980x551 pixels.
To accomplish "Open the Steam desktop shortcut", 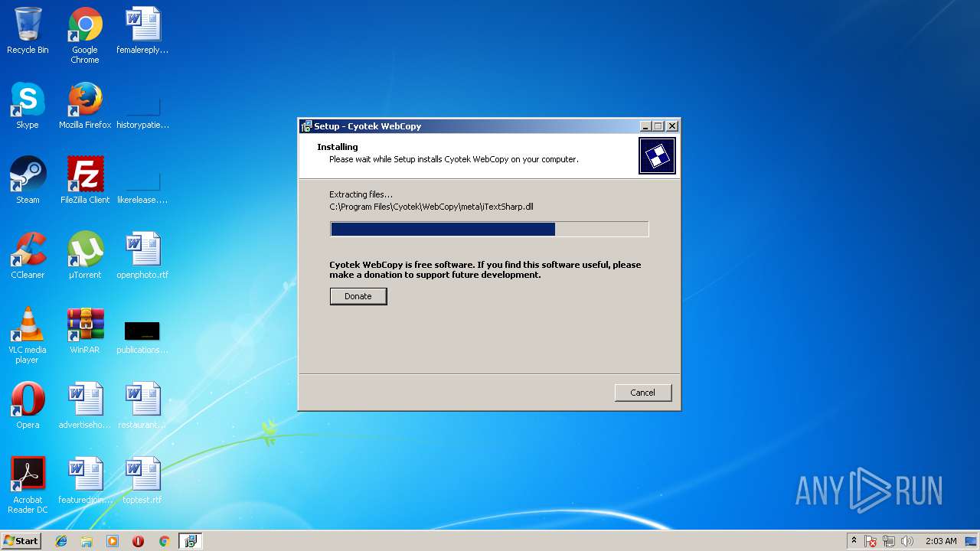I will pos(28,181).
